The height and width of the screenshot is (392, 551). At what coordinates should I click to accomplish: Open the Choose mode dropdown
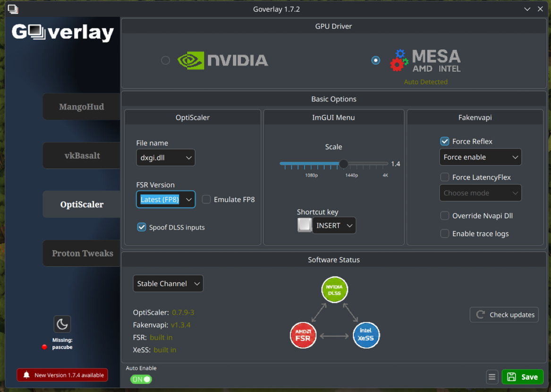pyautogui.click(x=480, y=193)
